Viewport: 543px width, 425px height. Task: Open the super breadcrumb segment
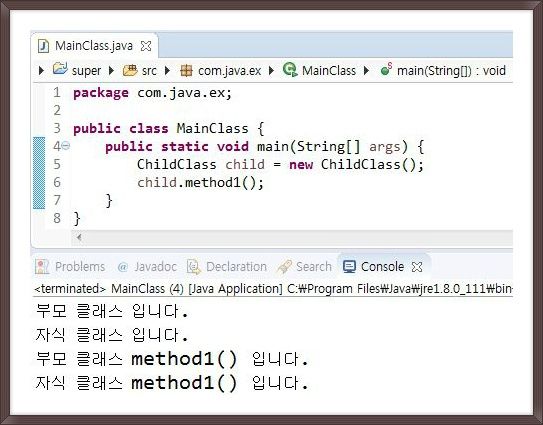(86, 71)
